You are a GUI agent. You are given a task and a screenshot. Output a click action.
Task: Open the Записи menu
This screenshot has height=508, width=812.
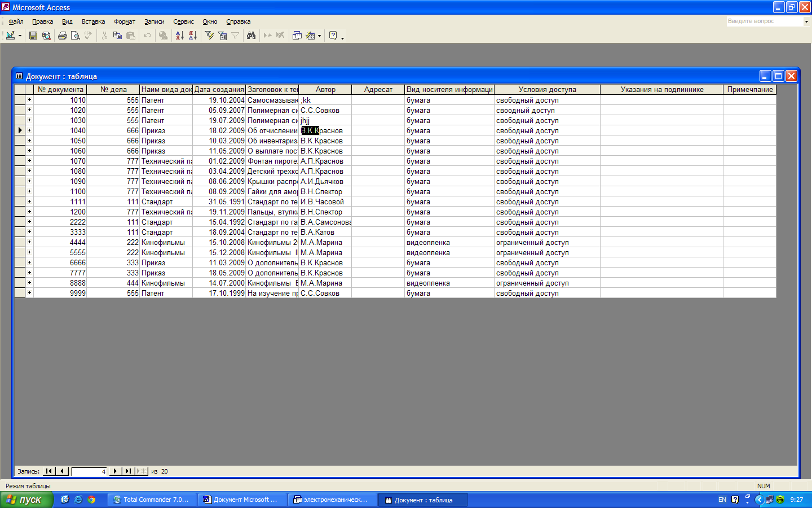154,21
